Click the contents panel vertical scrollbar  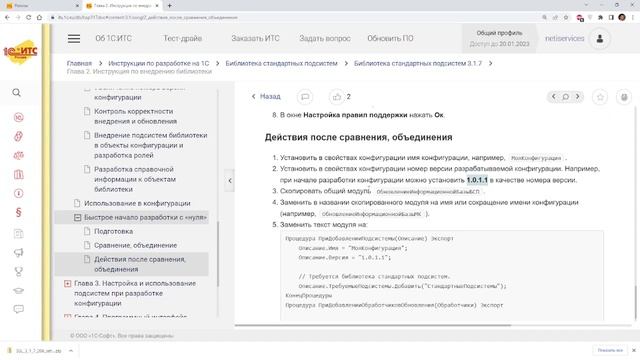tap(218, 253)
